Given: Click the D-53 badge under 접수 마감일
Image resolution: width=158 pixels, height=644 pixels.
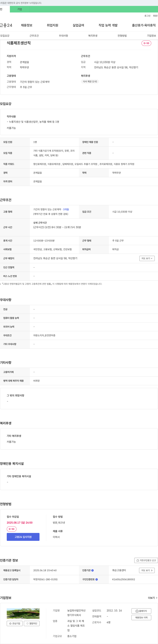Looking at the screenshot, I should click(12, 529).
